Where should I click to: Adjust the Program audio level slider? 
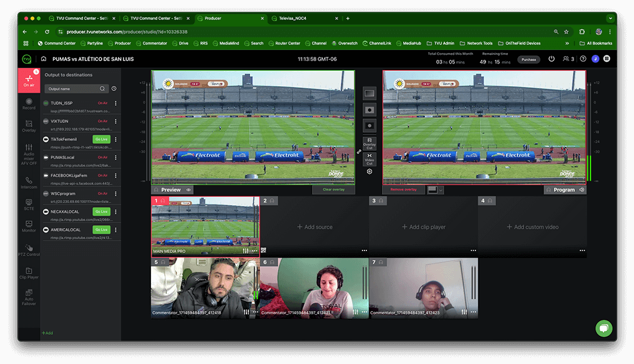590,132
